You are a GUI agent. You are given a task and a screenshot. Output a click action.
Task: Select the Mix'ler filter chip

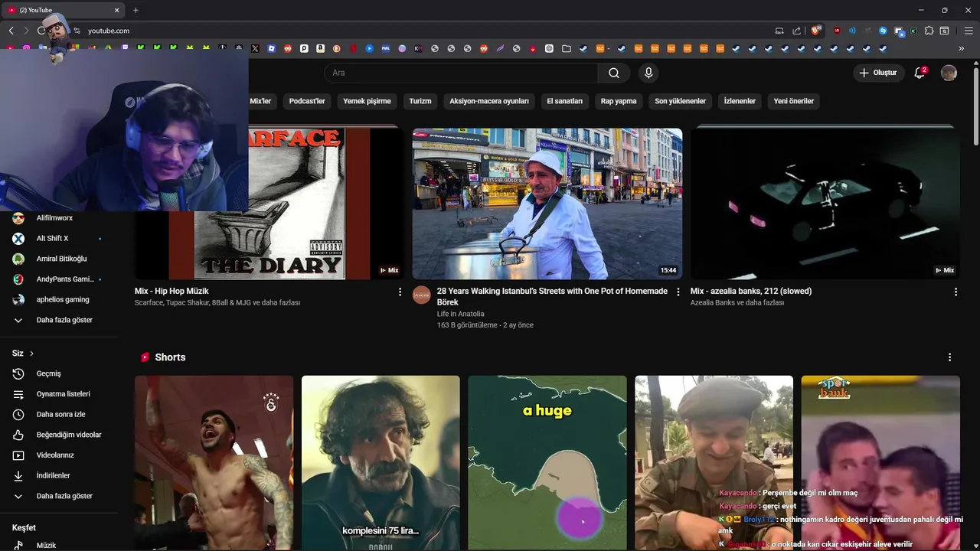pyautogui.click(x=260, y=101)
